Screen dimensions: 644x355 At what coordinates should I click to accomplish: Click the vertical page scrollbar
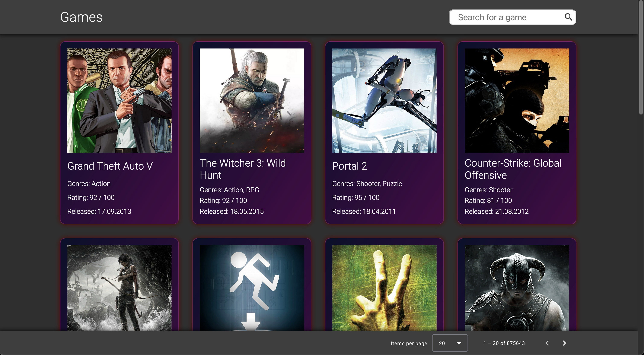click(x=641, y=57)
